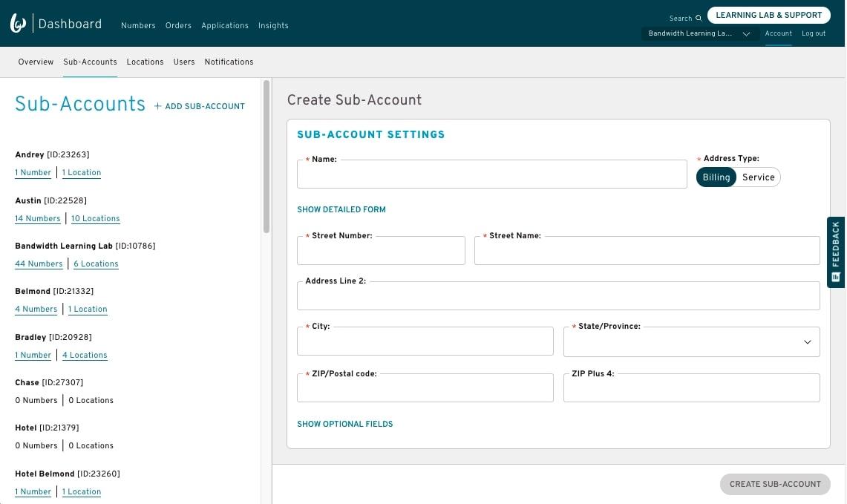Image resolution: width=847 pixels, height=504 pixels.
Task: Switch to the Locations tab
Action: coord(145,62)
